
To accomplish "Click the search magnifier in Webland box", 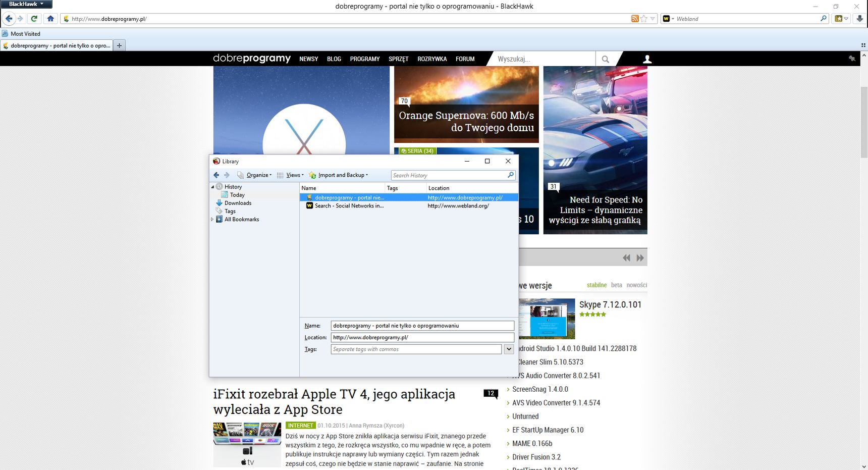I will pos(824,19).
